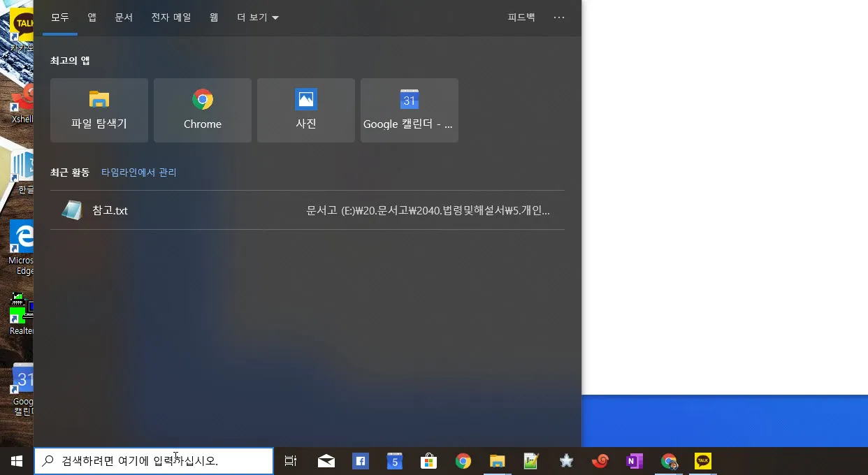Launch the 사진 app tile

(x=305, y=110)
